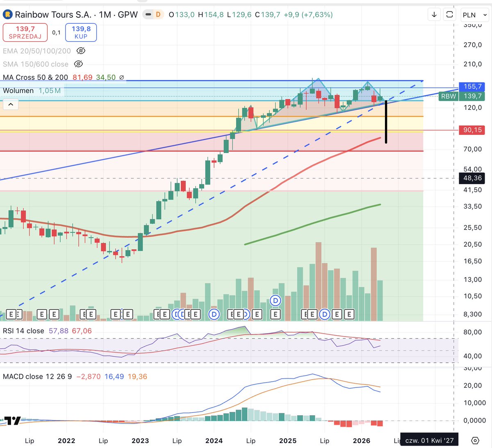Viewport: 492px width, 448px height.
Task: Click the leftmost earnings E marker
Action: [x=11, y=314]
